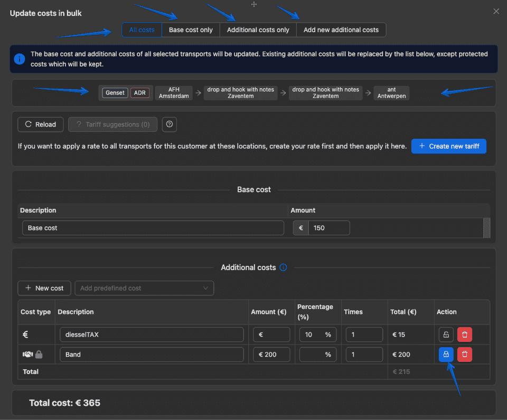This screenshot has height=420, width=507.
Task: Click the info icon next to Additional costs
Action: (283, 268)
